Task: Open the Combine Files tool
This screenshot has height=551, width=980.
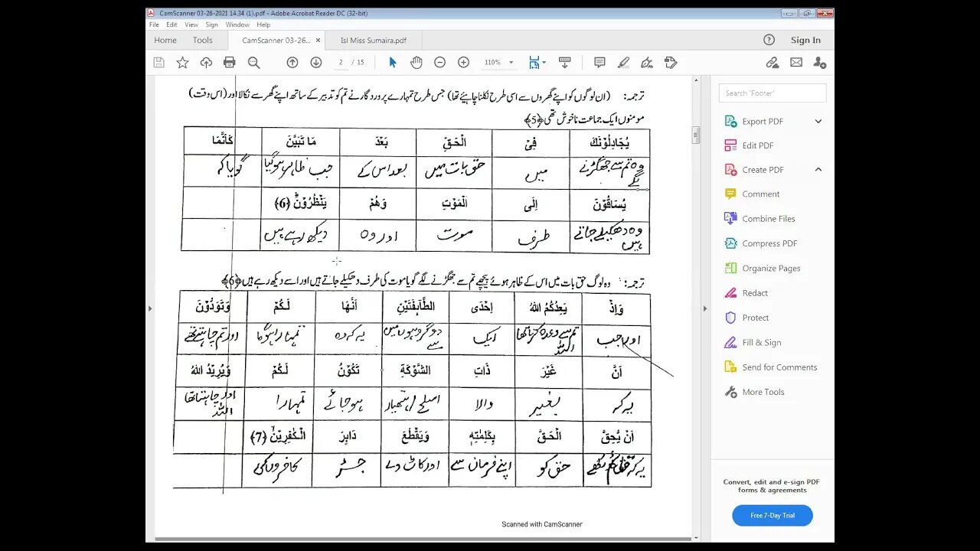Action: coord(769,219)
